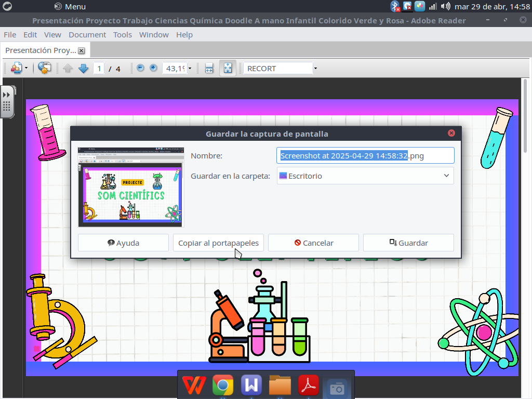Click the Cancelar button
Image resolution: width=532 pixels, height=399 pixels.
[x=313, y=243]
